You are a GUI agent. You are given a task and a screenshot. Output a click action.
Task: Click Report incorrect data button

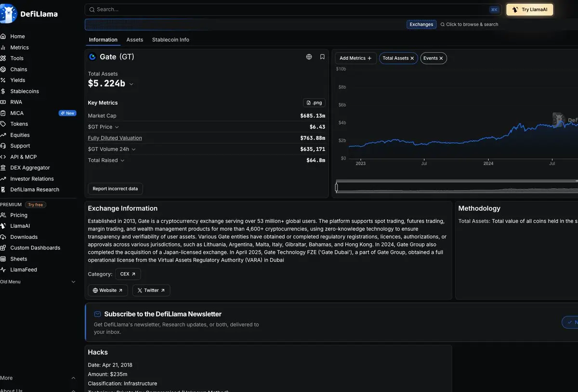(115, 189)
